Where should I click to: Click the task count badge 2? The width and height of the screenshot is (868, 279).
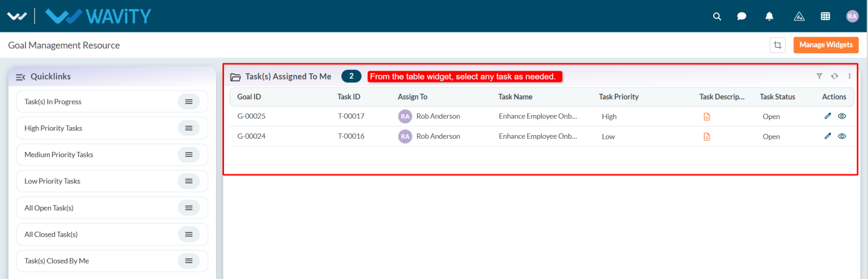pos(351,76)
